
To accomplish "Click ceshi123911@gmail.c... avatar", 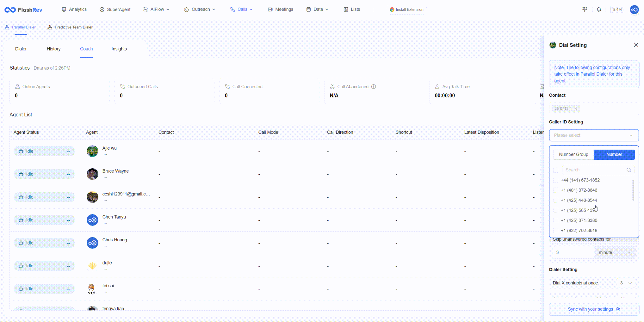I will 92,197.
